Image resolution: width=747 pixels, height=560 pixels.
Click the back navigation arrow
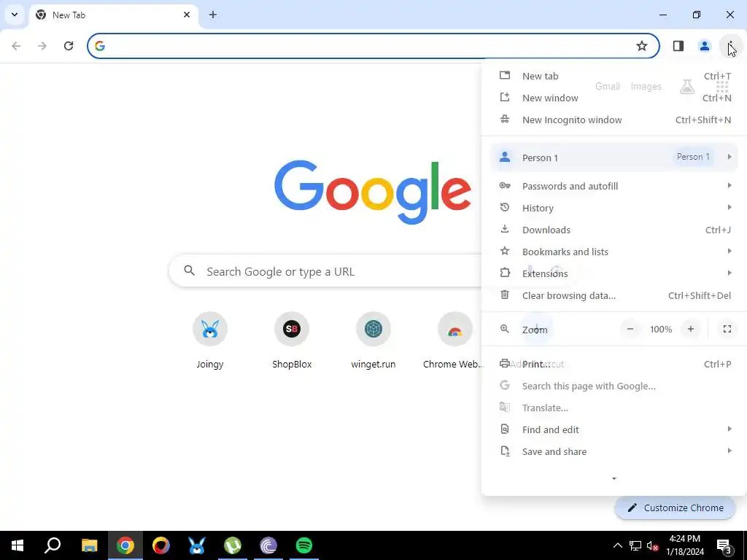pos(16,46)
